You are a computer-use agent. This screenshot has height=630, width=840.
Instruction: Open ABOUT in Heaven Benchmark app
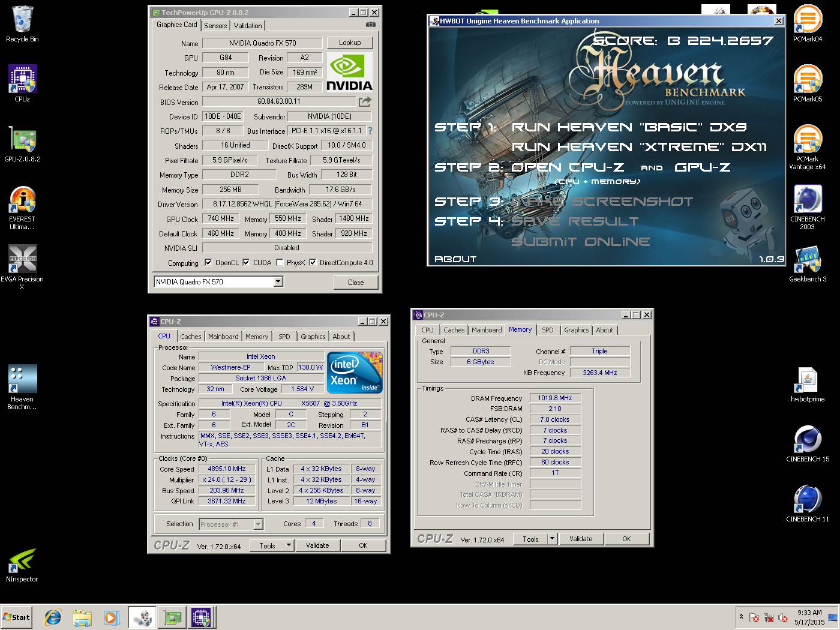click(x=455, y=259)
